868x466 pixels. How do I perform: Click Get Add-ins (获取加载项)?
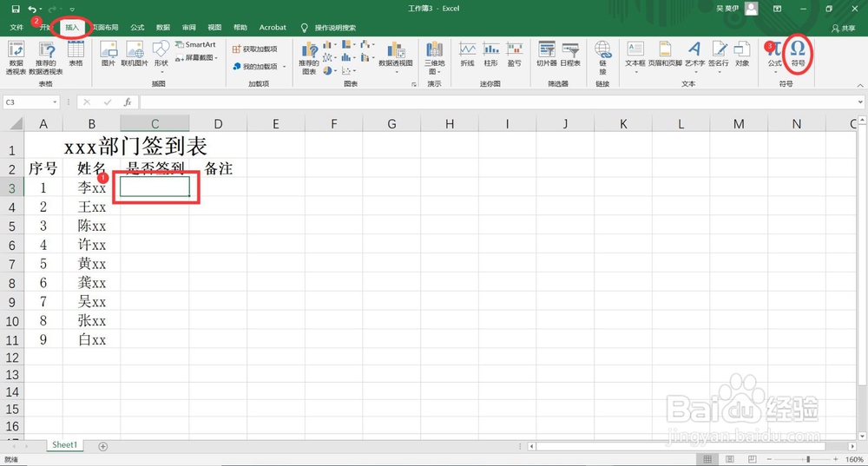coord(254,49)
